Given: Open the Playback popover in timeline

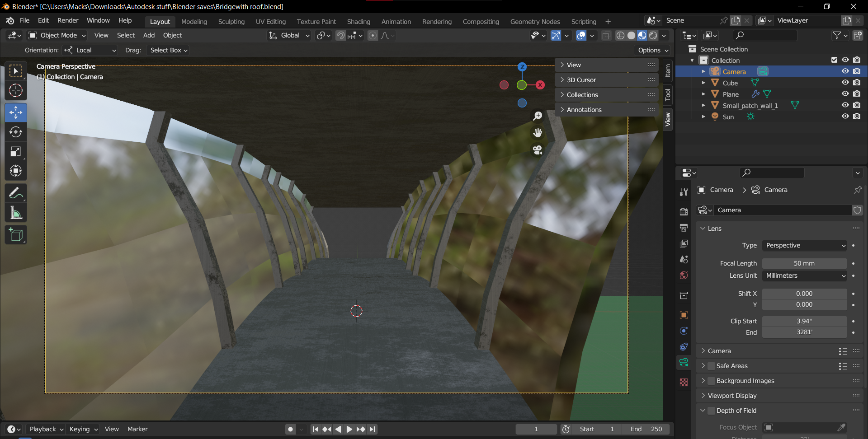Looking at the screenshot, I should [46, 429].
